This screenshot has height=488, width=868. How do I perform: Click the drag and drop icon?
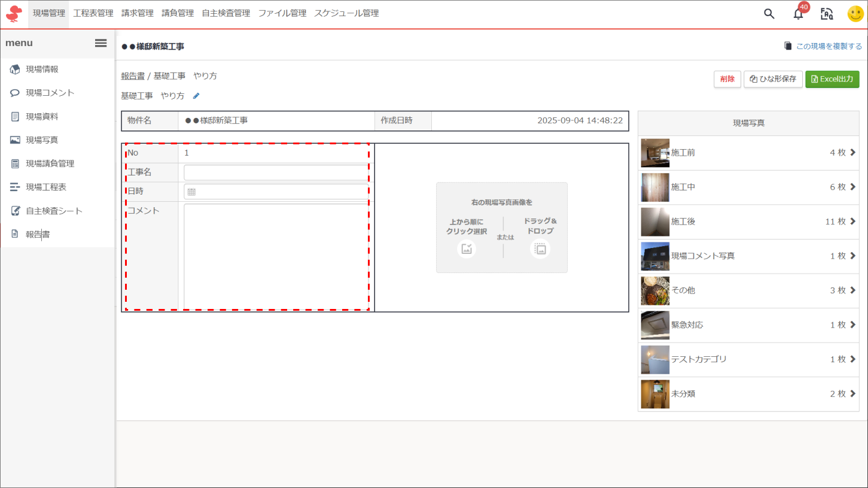click(x=540, y=248)
